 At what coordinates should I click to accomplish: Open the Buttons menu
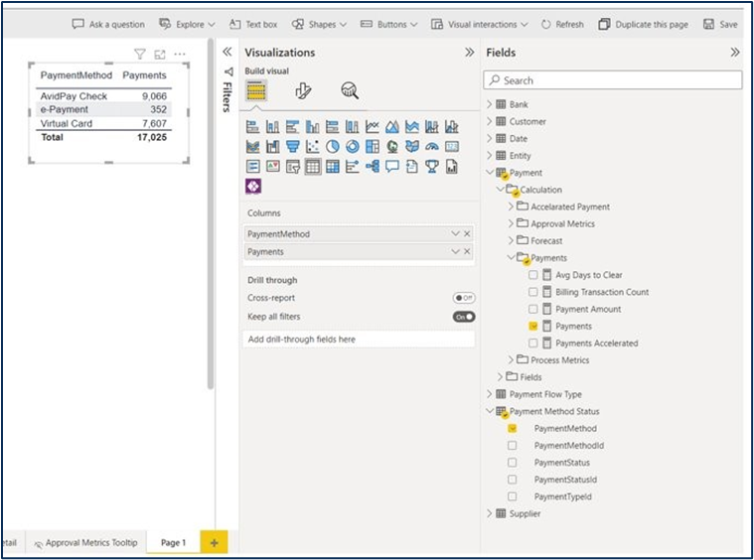coord(388,24)
